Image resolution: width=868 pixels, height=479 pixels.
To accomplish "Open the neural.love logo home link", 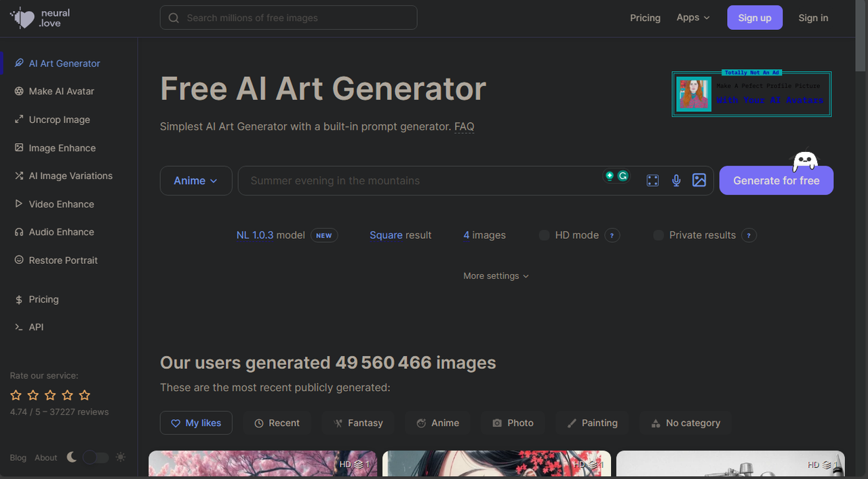I will [40, 18].
